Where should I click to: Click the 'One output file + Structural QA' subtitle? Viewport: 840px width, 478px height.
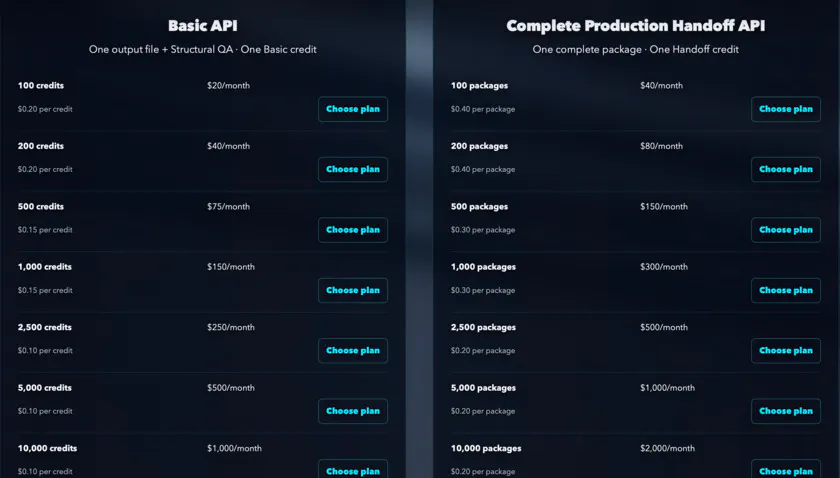[x=161, y=49]
